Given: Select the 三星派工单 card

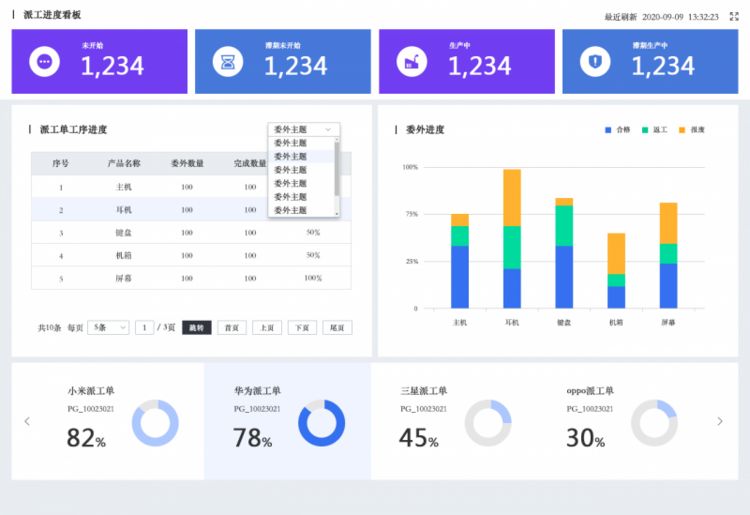Looking at the screenshot, I should tap(453, 420).
